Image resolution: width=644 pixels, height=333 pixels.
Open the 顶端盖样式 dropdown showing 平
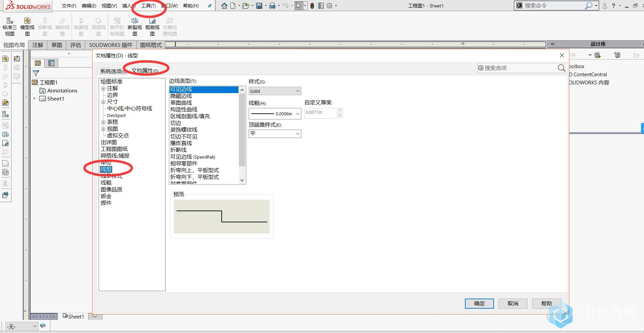tap(275, 134)
